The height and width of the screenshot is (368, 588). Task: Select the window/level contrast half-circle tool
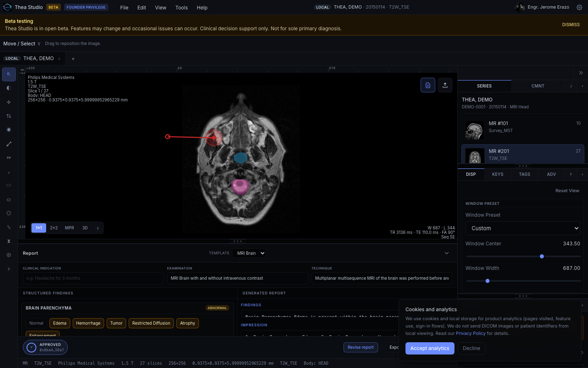tap(9, 88)
